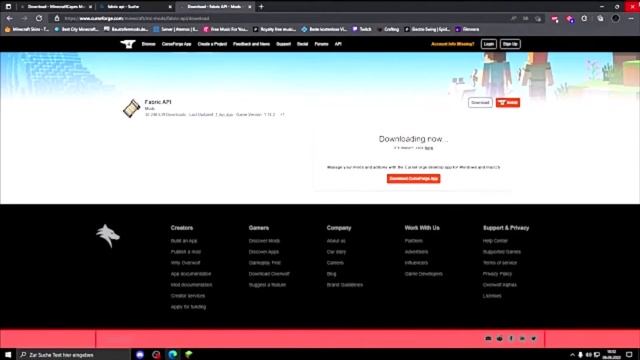
Task: Open 'Download Overwolf' footer link
Action: [269, 274]
